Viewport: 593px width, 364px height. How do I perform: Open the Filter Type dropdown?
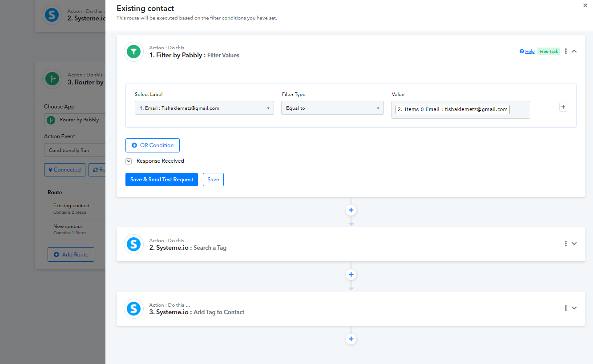point(332,108)
